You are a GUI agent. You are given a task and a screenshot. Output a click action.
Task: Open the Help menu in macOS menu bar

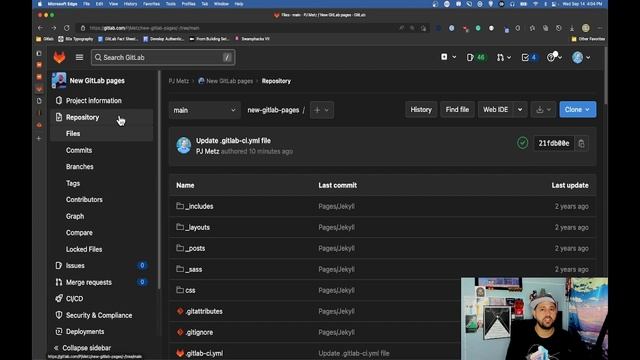pos(239,4)
